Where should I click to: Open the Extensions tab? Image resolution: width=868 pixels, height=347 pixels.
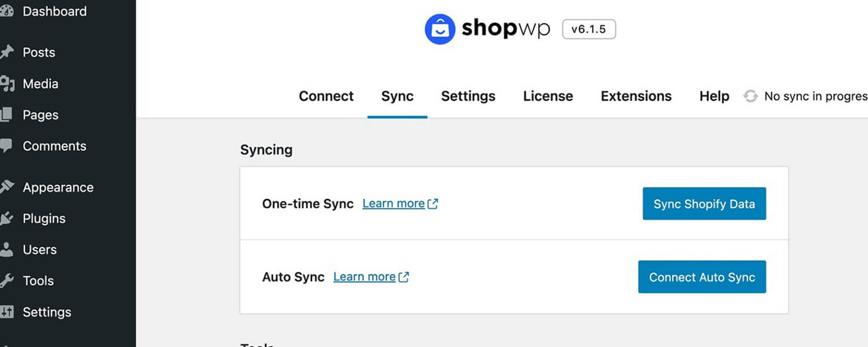pyautogui.click(x=636, y=97)
